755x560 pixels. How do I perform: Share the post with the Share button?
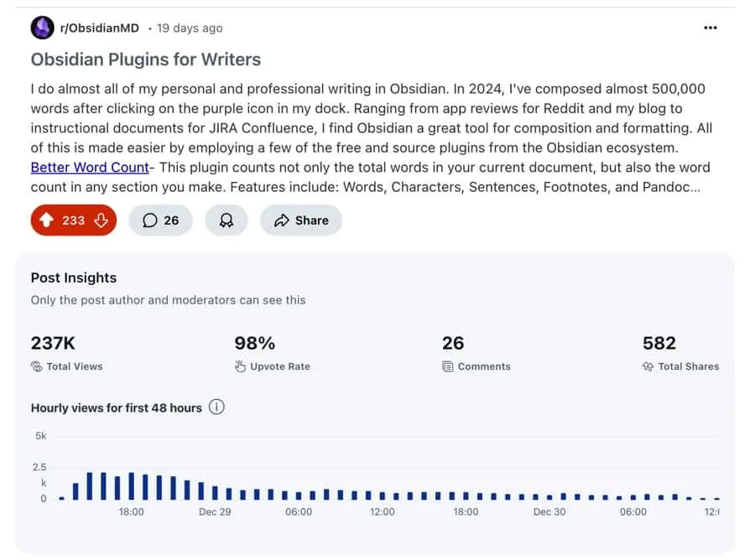301,220
